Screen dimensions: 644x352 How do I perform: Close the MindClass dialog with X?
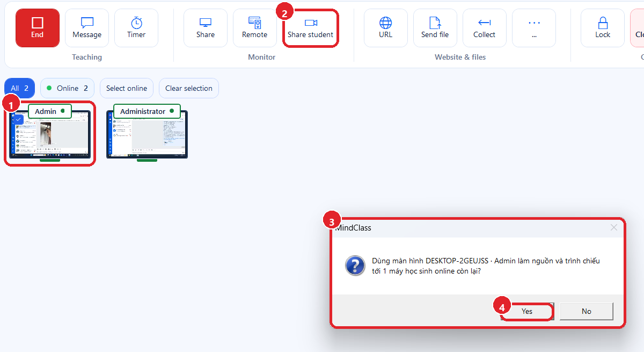(614, 227)
